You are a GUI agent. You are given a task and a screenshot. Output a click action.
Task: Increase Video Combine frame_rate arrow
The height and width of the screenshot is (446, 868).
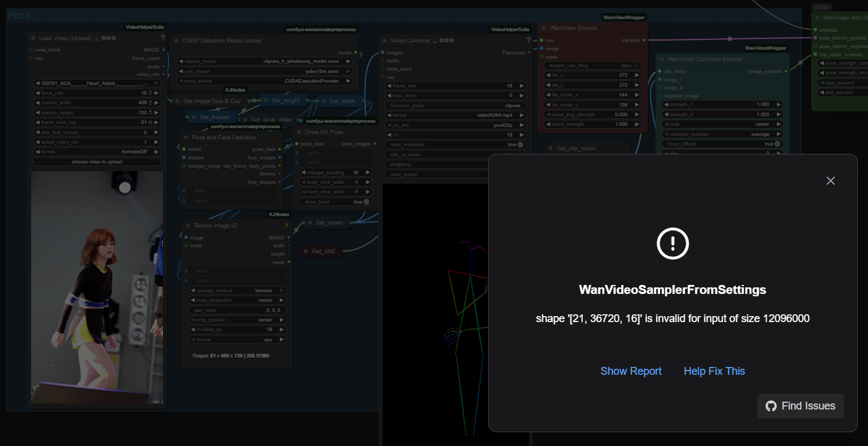[521, 86]
